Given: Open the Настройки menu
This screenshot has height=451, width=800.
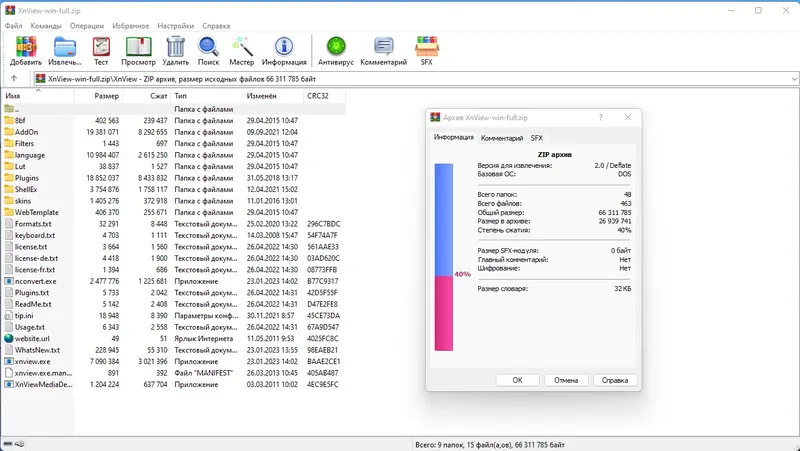Looking at the screenshot, I should click(x=176, y=26).
